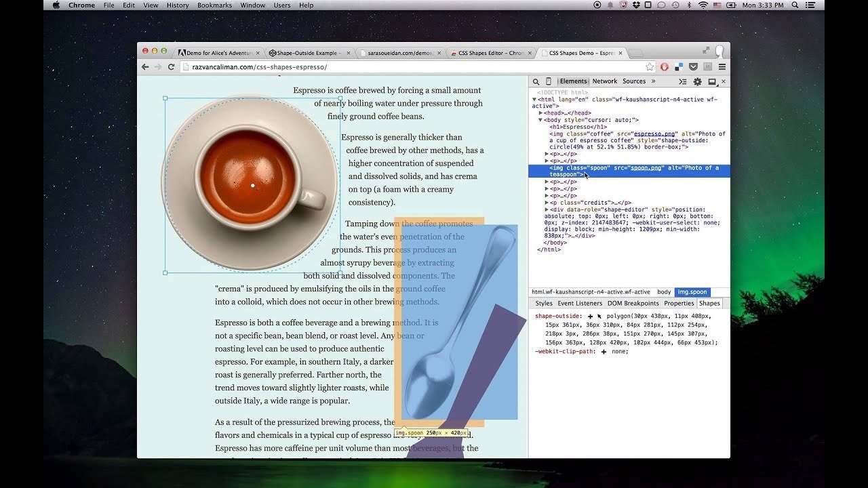The height and width of the screenshot is (488, 868).
Task: Select img.spoon breadcrumb item
Action: tap(692, 292)
